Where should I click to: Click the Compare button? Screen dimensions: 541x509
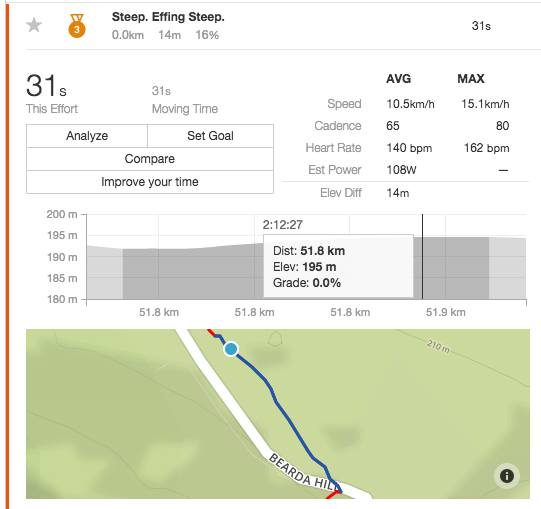point(150,159)
